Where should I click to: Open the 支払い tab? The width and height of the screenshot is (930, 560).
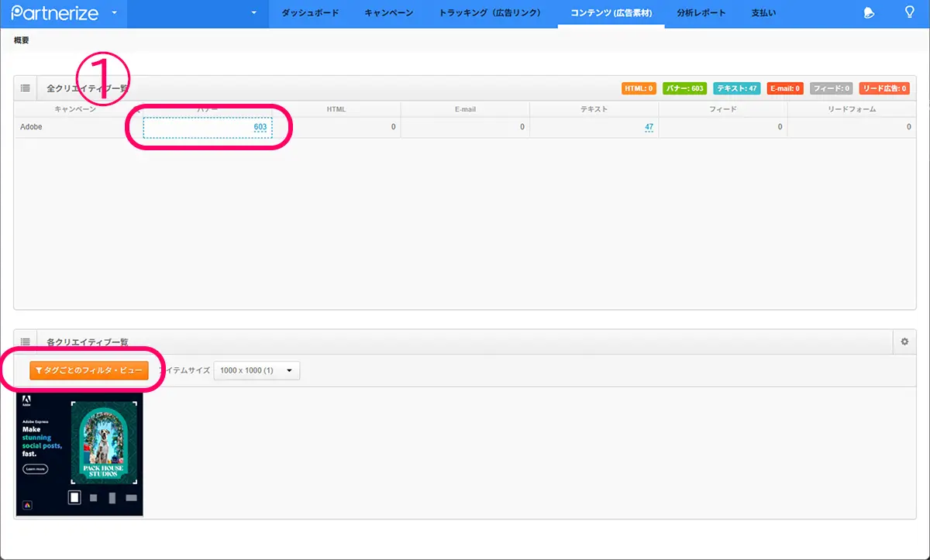(x=763, y=13)
